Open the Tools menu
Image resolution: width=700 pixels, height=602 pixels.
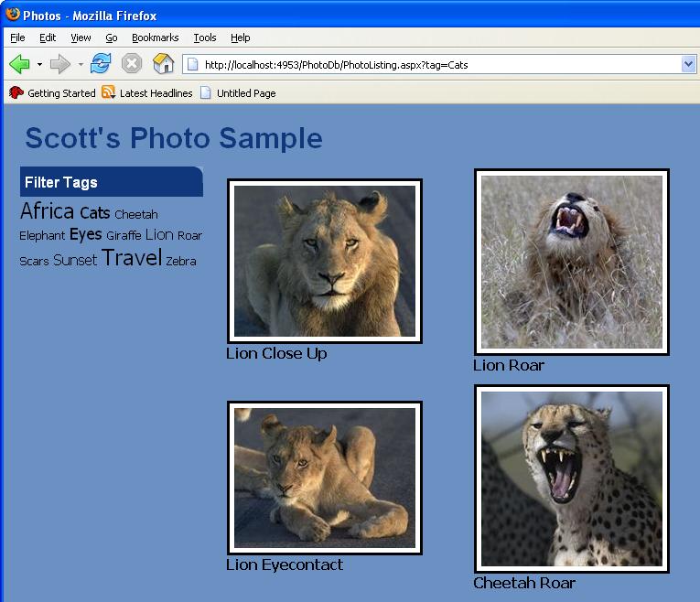tap(205, 38)
